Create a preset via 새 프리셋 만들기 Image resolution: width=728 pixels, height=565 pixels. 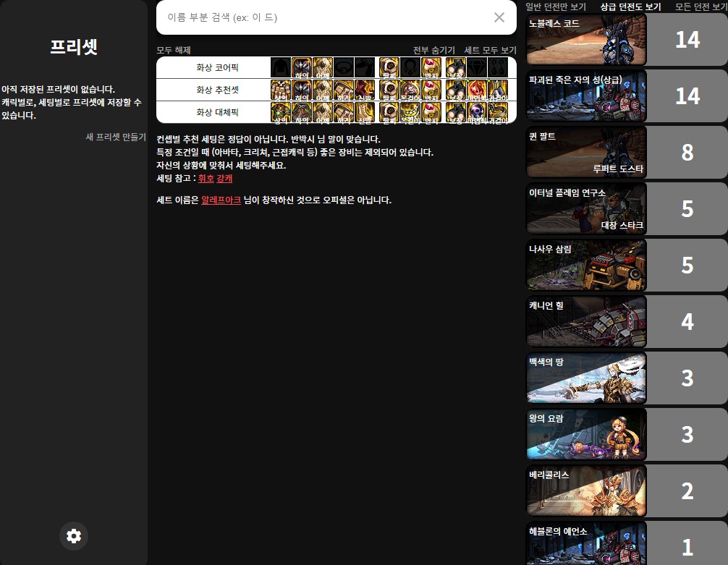[116, 137]
